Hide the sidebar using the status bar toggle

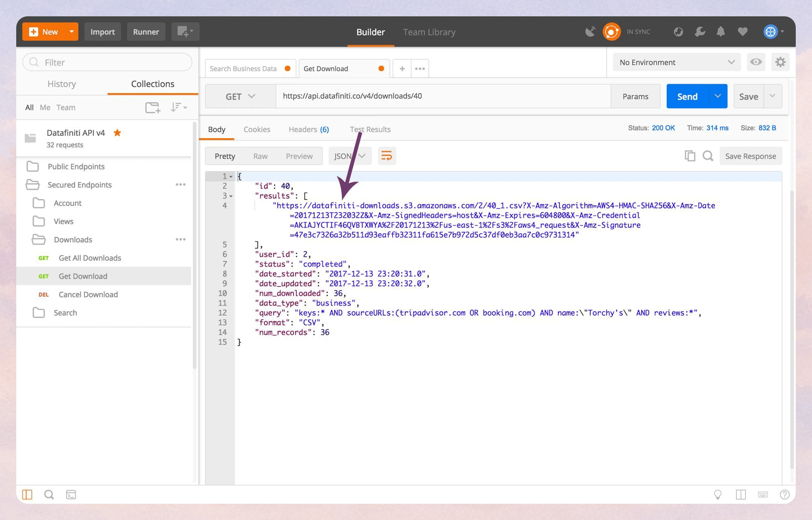point(27,494)
